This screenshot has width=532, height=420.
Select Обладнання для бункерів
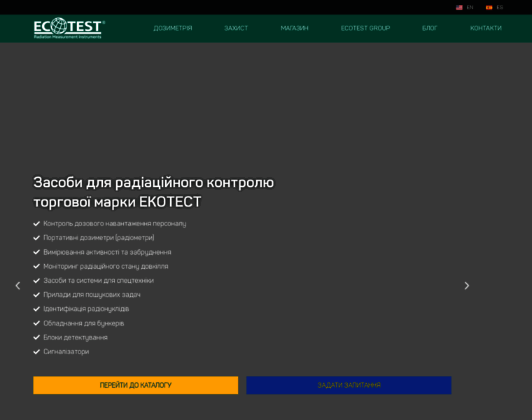(x=84, y=323)
